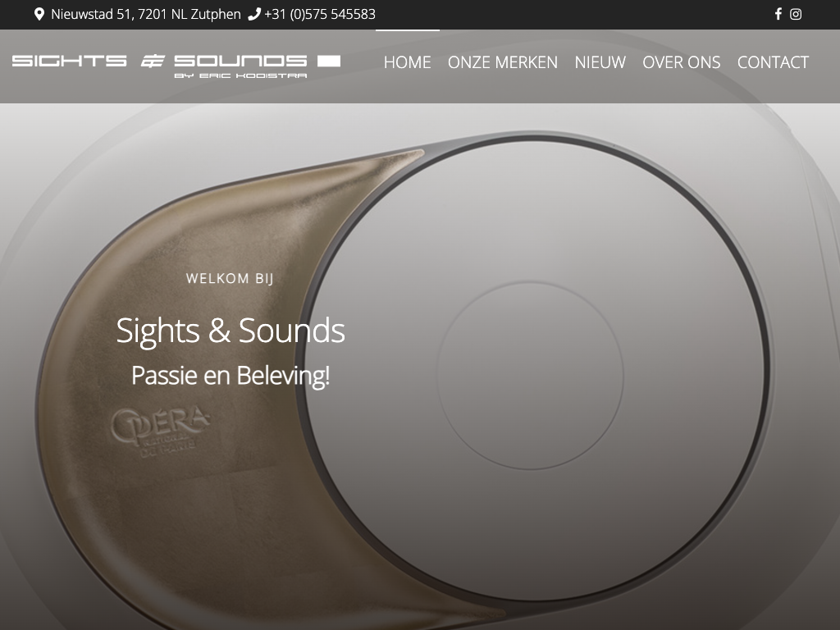Screen dimensions: 840x630
Task: Select the NIEUW menu item
Action: pyautogui.click(x=600, y=62)
